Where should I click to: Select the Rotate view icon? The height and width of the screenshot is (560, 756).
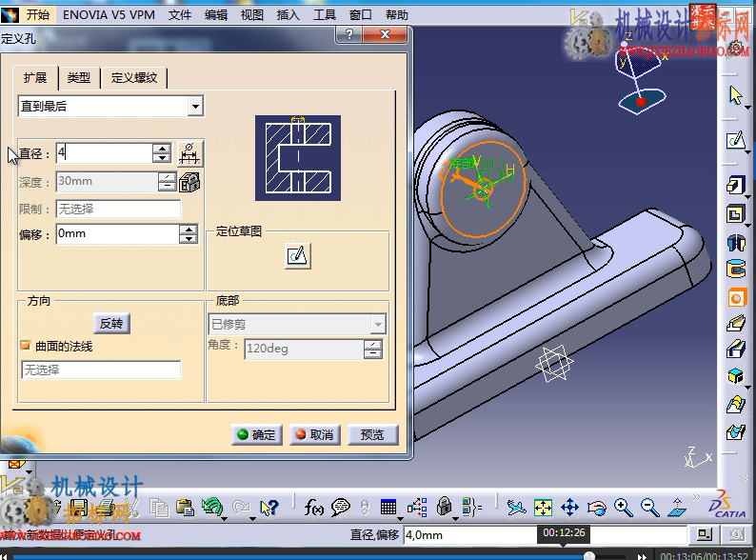(x=596, y=508)
